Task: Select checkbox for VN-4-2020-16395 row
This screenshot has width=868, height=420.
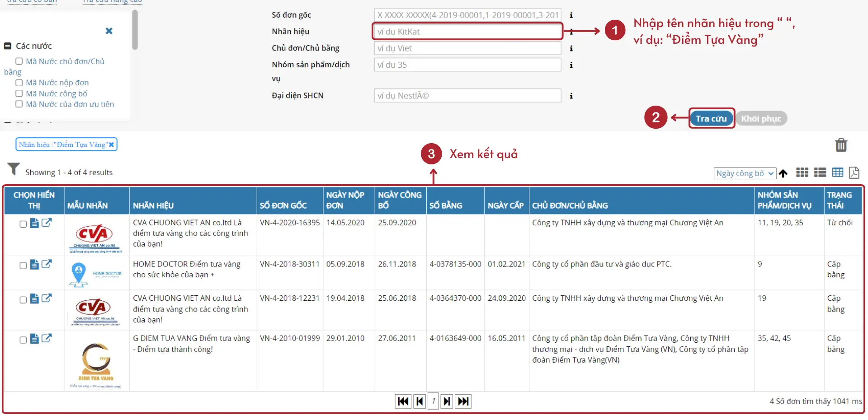Action: (x=23, y=224)
